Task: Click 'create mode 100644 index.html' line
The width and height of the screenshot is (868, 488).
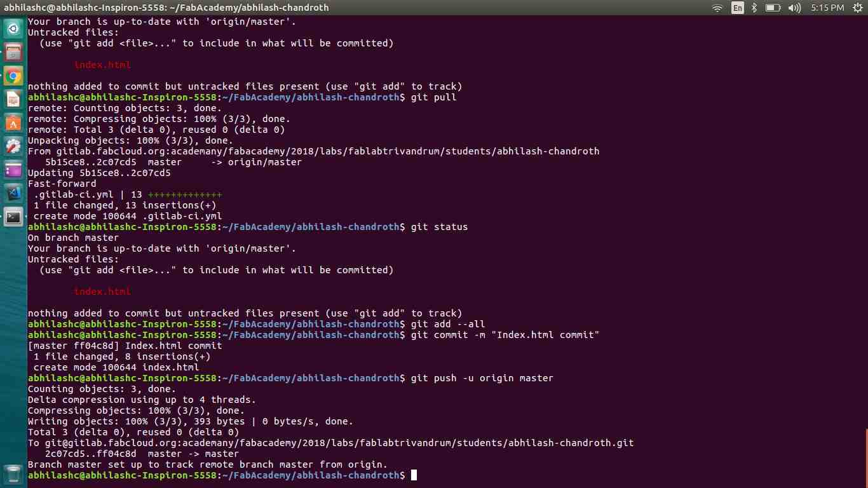Action: [x=116, y=367]
